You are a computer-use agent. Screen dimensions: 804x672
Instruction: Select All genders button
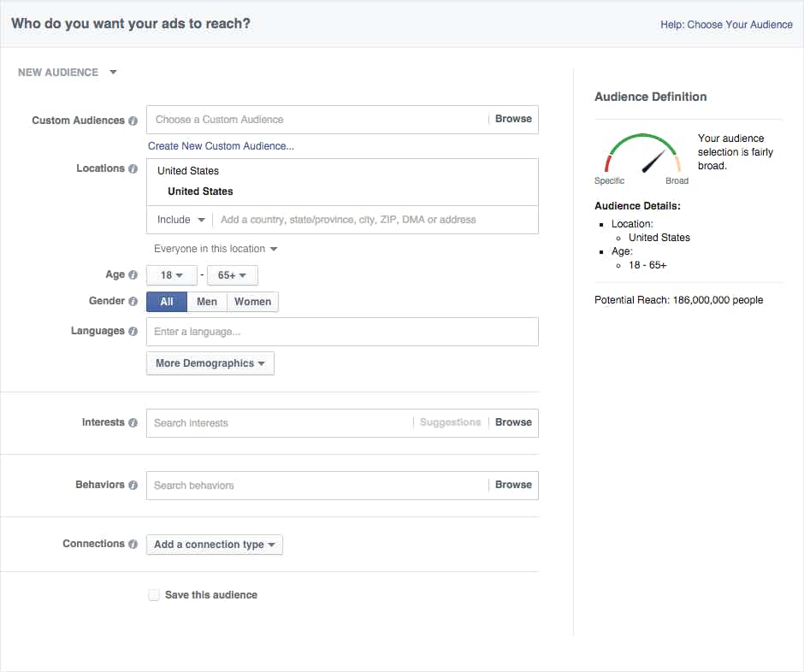point(167,302)
